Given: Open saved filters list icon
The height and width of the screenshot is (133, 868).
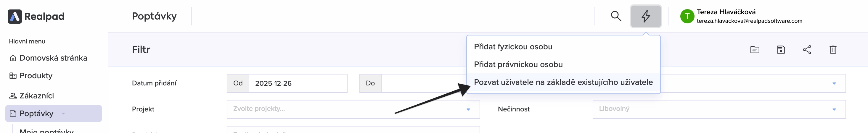Looking at the screenshot, I should (x=755, y=50).
